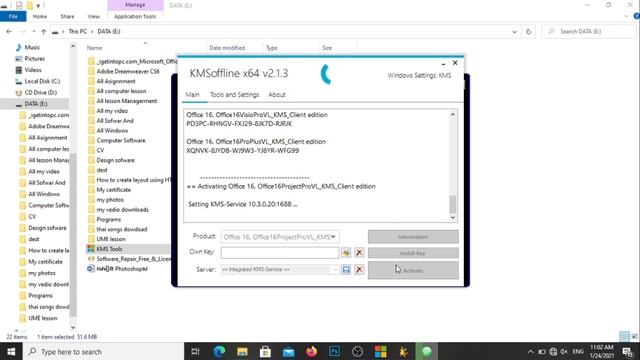Select Music in the navigation pane
Viewport: 640px width, 360px height.
click(x=32, y=47)
